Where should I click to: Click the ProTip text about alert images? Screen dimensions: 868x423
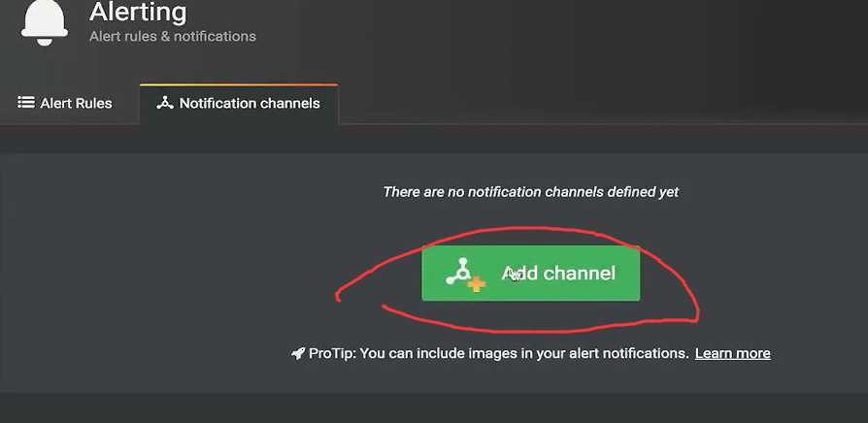(498, 353)
